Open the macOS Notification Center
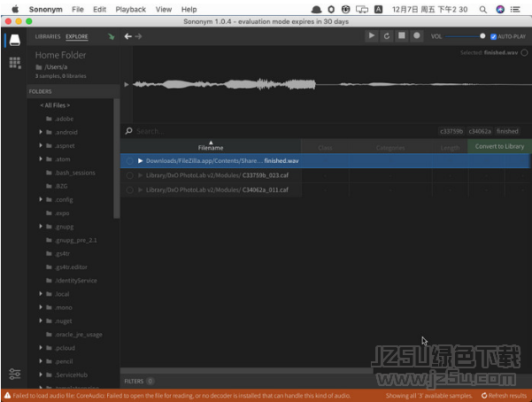532x402 pixels. pos(515,10)
